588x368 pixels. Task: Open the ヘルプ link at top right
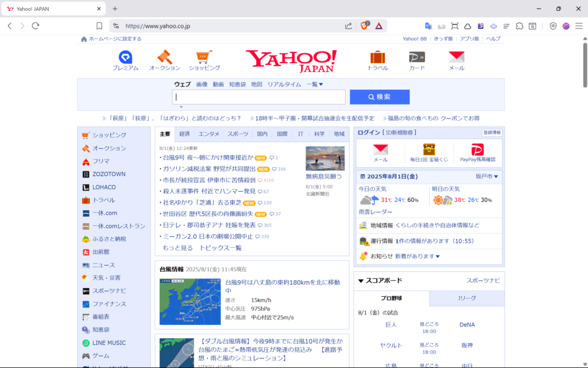click(x=493, y=39)
